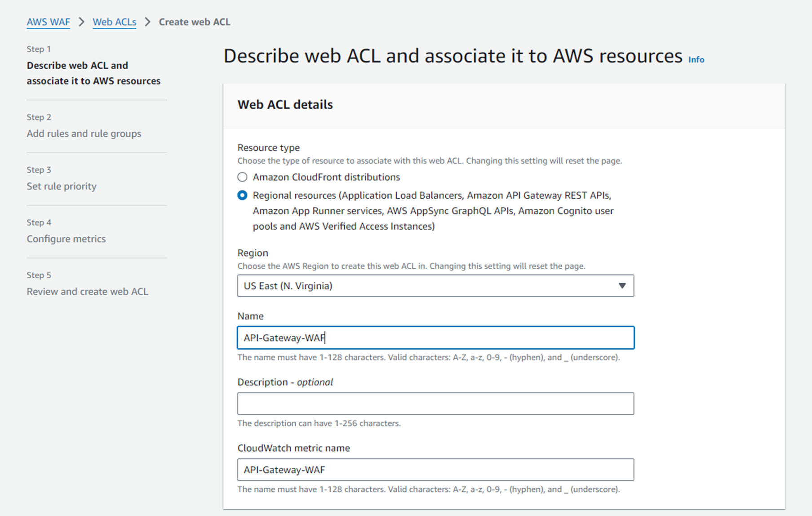This screenshot has width=812, height=516.
Task: Click the CloudWatch metric name field
Action: click(435, 470)
